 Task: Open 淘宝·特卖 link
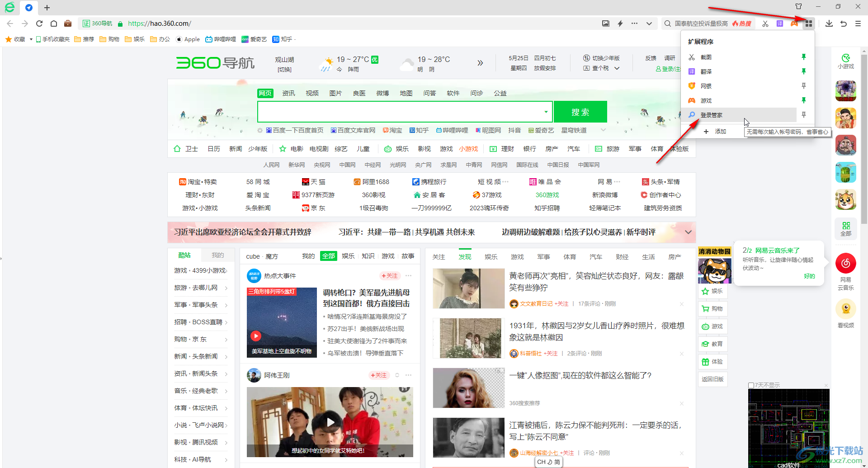(198, 182)
